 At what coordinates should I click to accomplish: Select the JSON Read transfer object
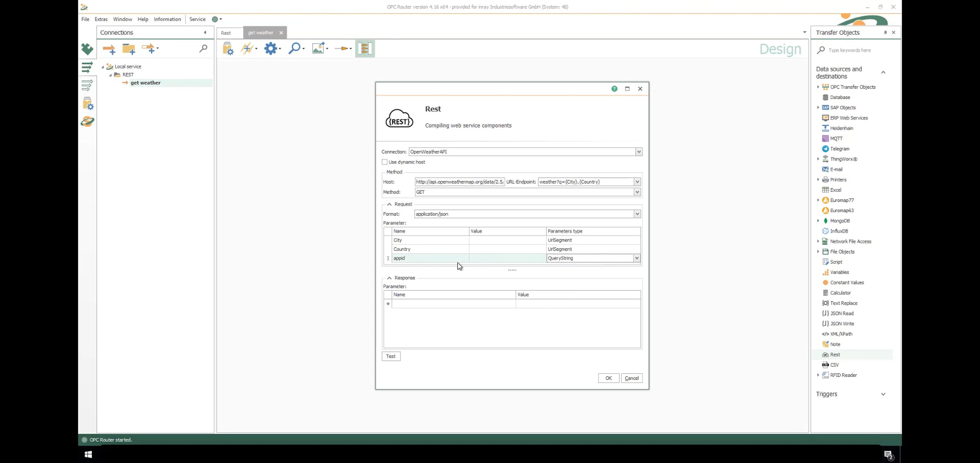(x=842, y=313)
